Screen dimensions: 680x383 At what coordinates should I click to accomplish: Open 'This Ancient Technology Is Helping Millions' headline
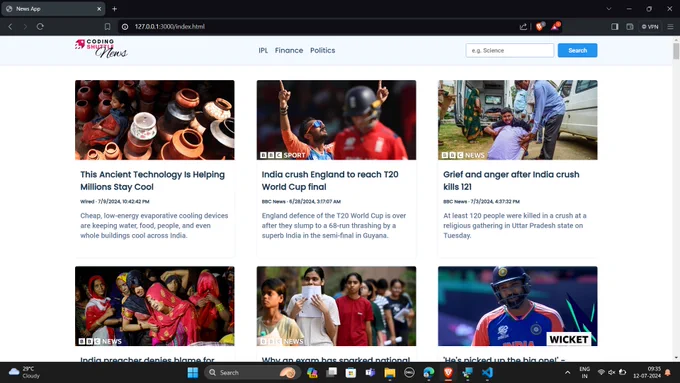153,180
